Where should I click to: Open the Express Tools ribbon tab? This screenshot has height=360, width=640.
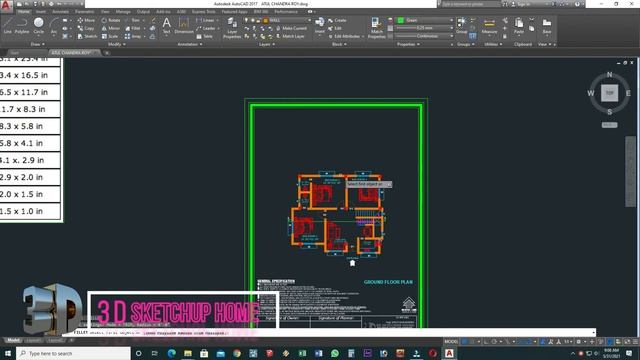[x=203, y=12]
